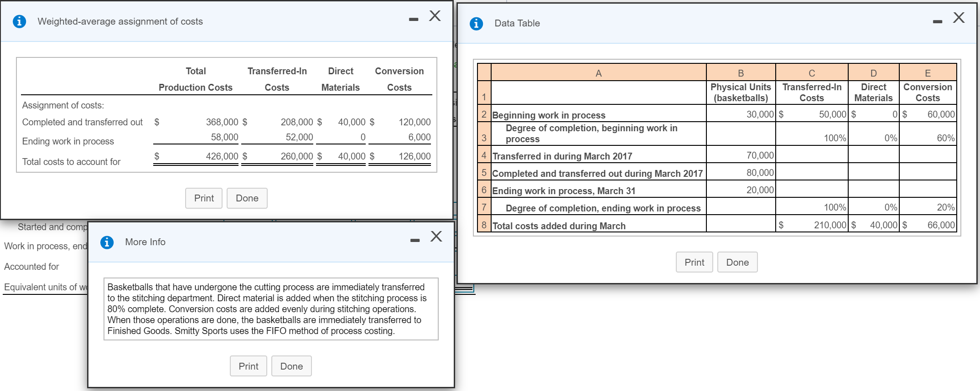Image resolution: width=980 pixels, height=391 pixels.
Task: Click the 30,000 physical units value
Action: click(760, 114)
